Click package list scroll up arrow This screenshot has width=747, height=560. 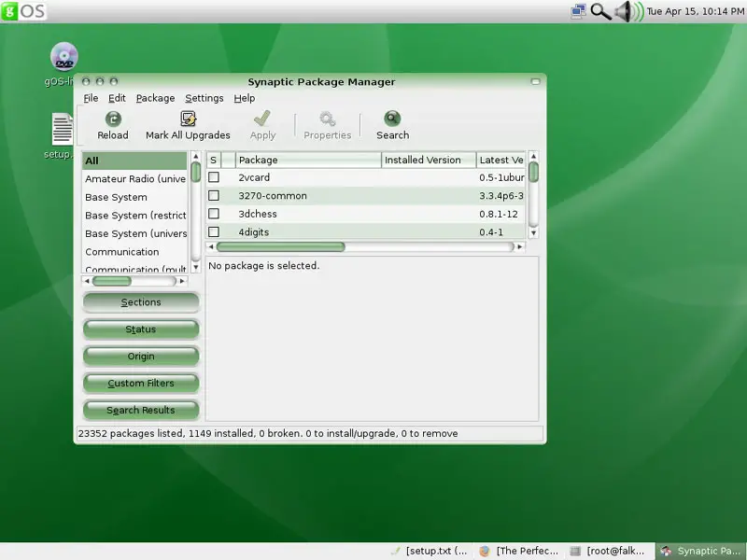tap(533, 156)
